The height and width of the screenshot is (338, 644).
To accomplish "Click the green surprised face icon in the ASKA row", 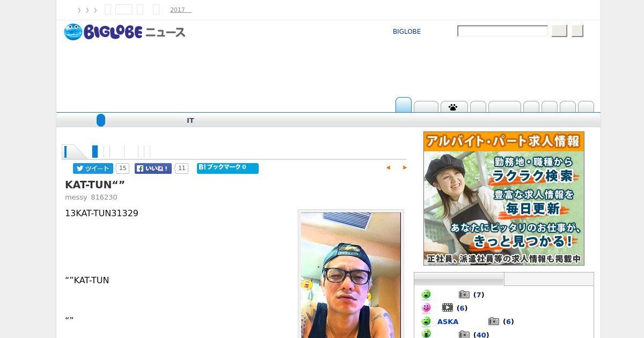I will coord(426,321).
